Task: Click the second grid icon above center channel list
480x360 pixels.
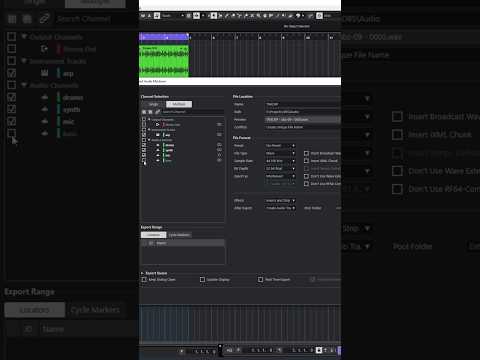Action: point(150,112)
